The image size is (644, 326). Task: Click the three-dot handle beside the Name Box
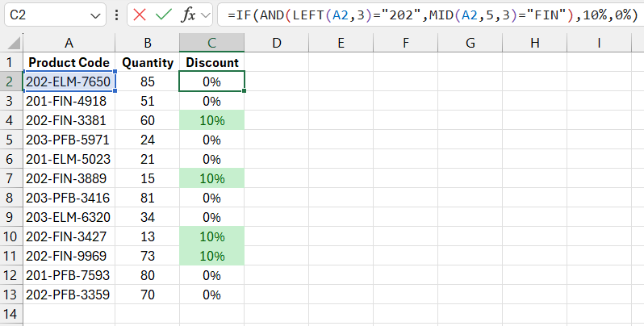[x=118, y=15]
